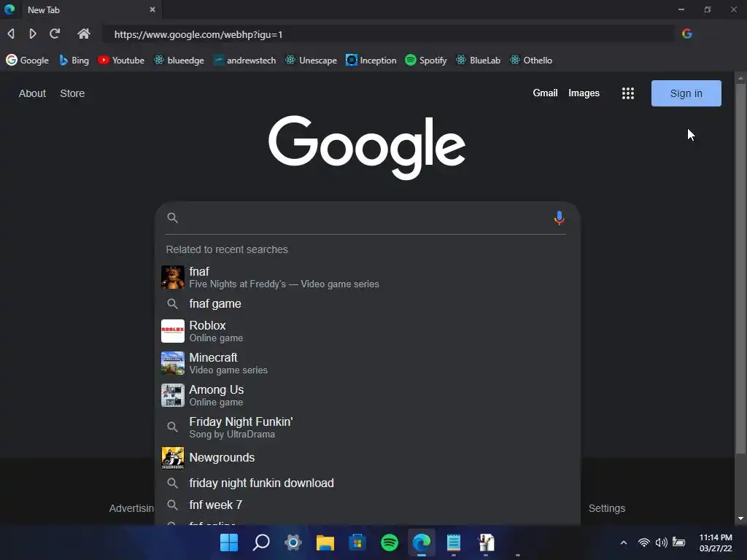The height and width of the screenshot is (560, 747).
Task: Start voice search with the microphone icon
Action: (560, 218)
